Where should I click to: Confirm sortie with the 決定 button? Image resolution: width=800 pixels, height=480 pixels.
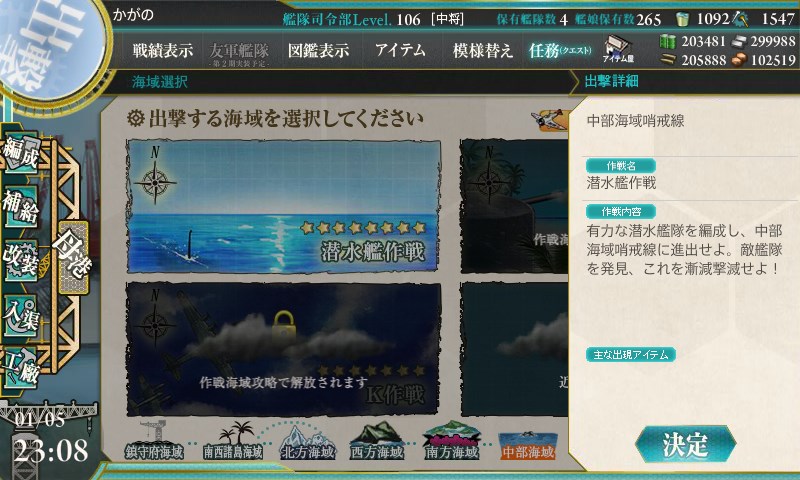coord(685,444)
